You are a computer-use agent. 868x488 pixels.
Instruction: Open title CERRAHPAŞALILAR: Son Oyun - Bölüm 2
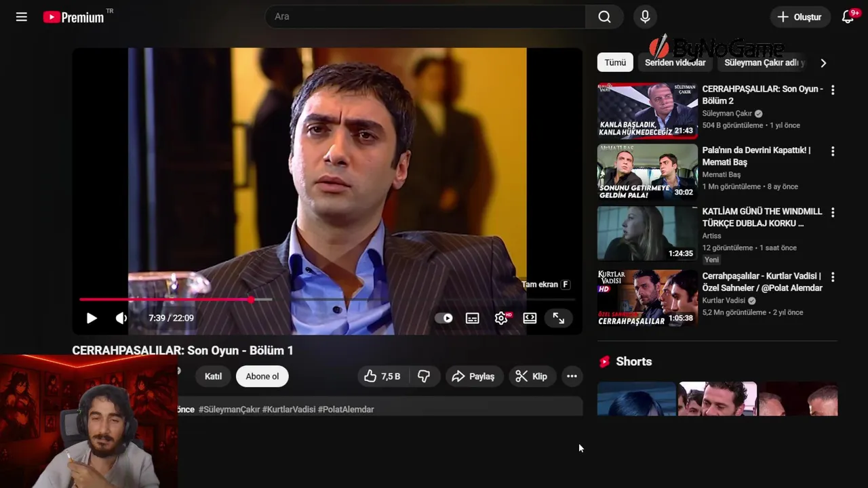click(x=762, y=95)
